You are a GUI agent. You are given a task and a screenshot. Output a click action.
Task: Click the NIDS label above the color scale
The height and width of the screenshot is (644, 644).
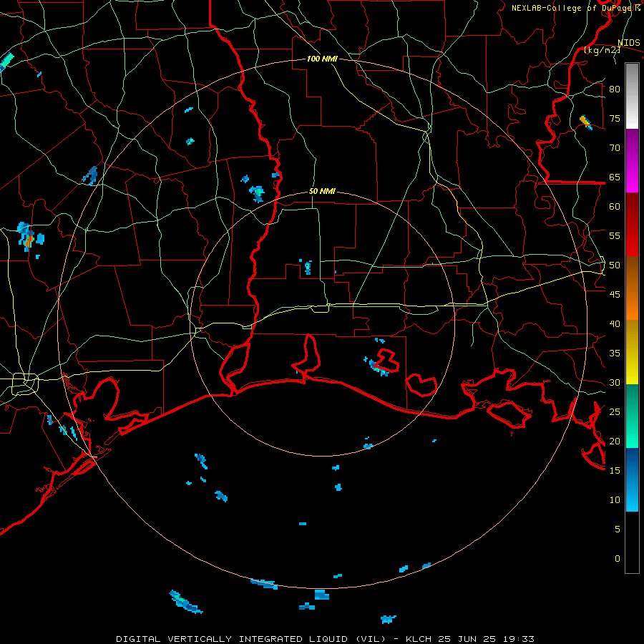[x=628, y=43]
